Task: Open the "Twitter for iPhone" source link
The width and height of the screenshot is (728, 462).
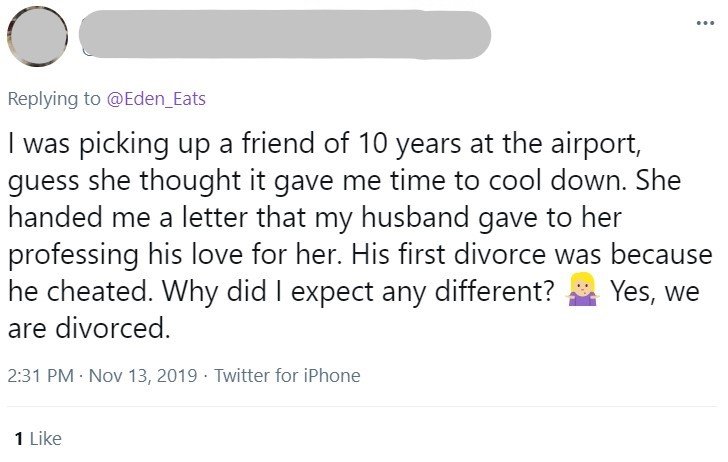Action: coord(287,376)
